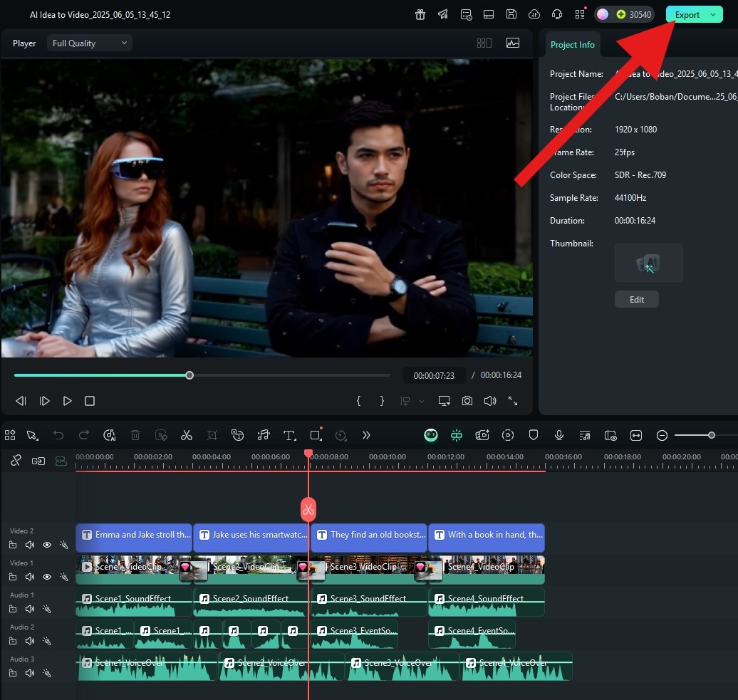The width and height of the screenshot is (738, 700).
Task: Toggle the timeline link unlink icon
Action: [16, 460]
